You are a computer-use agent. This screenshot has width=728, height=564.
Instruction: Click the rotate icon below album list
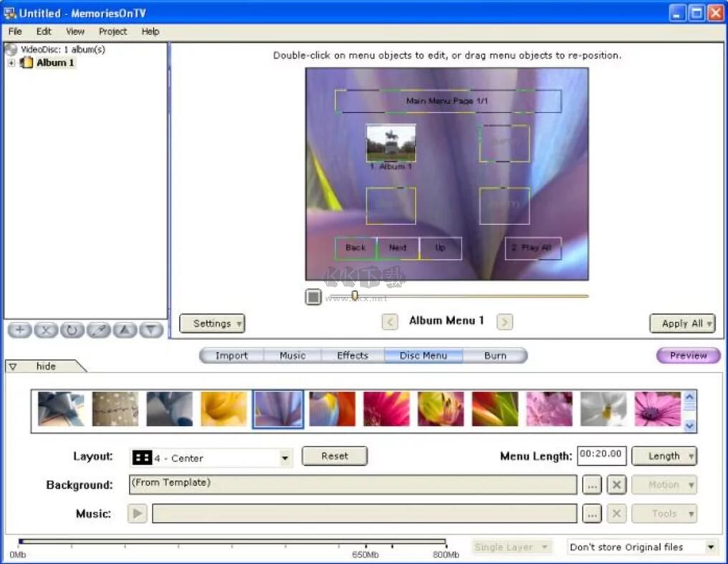72,330
